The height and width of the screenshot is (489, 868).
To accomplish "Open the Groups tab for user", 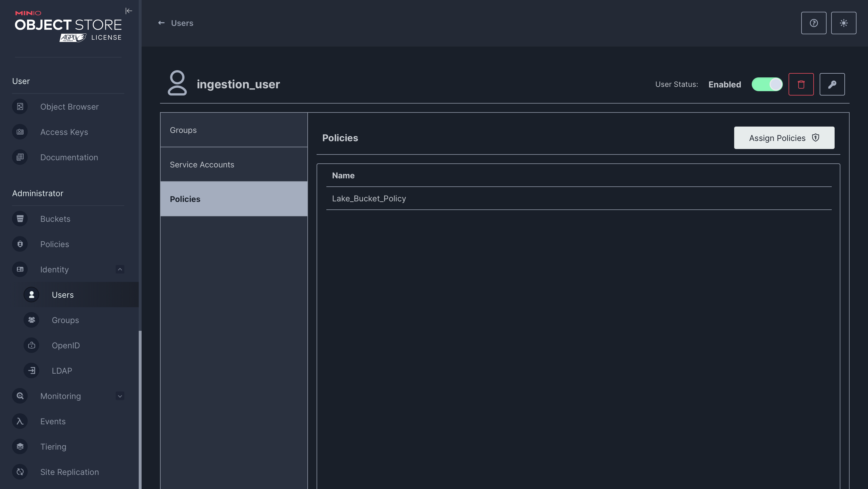I will (234, 130).
